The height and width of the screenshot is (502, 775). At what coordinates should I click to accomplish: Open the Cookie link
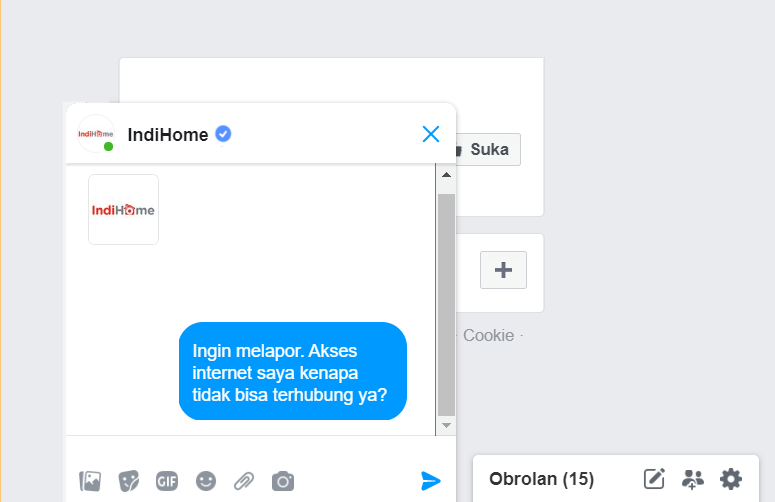[488, 335]
